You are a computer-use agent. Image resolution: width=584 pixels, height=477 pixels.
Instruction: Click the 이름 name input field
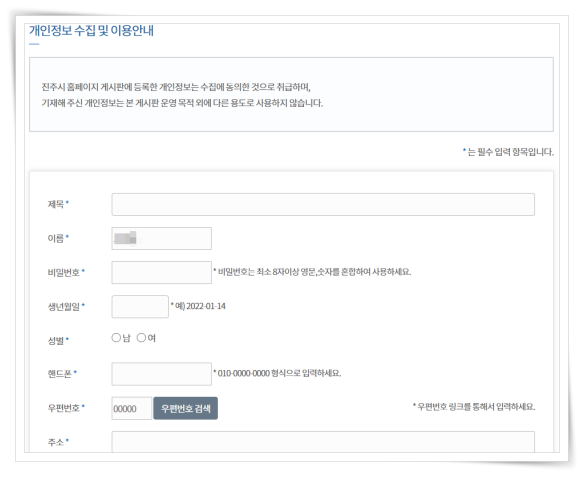click(162, 238)
